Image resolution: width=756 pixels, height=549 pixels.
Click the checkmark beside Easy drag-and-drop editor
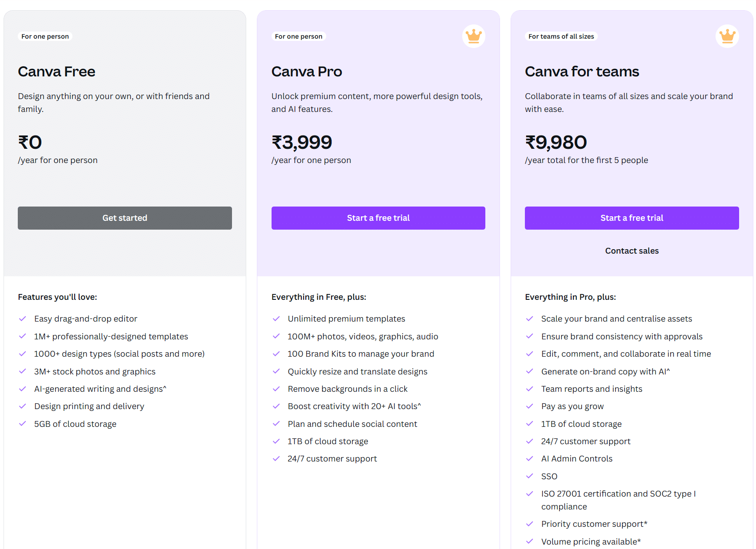pos(23,318)
